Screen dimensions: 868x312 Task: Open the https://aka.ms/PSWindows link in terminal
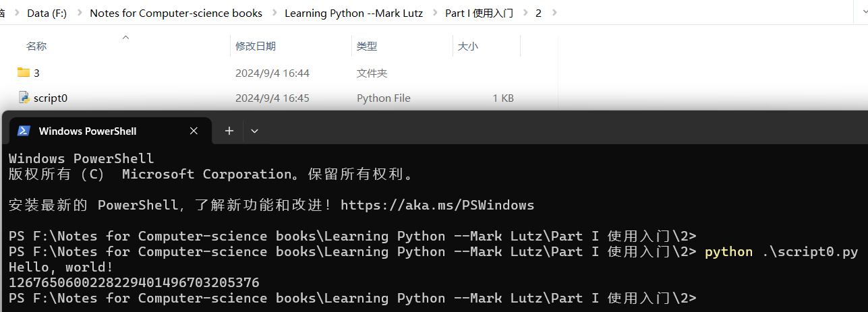(437, 205)
